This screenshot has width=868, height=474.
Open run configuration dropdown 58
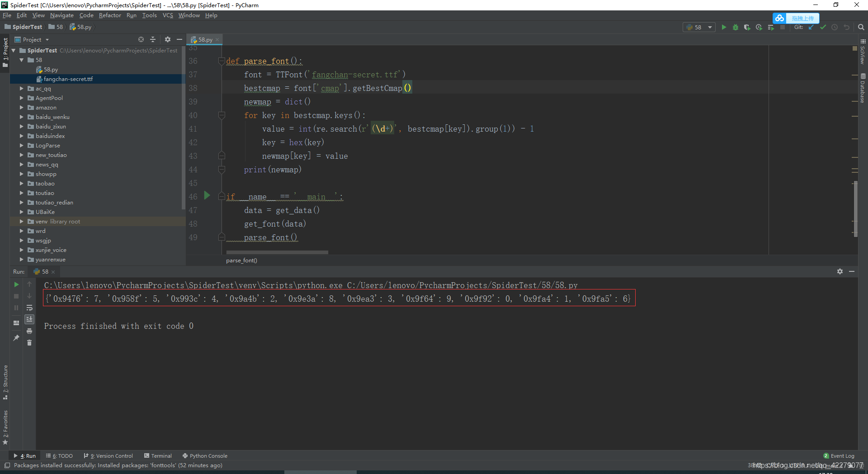point(699,27)
